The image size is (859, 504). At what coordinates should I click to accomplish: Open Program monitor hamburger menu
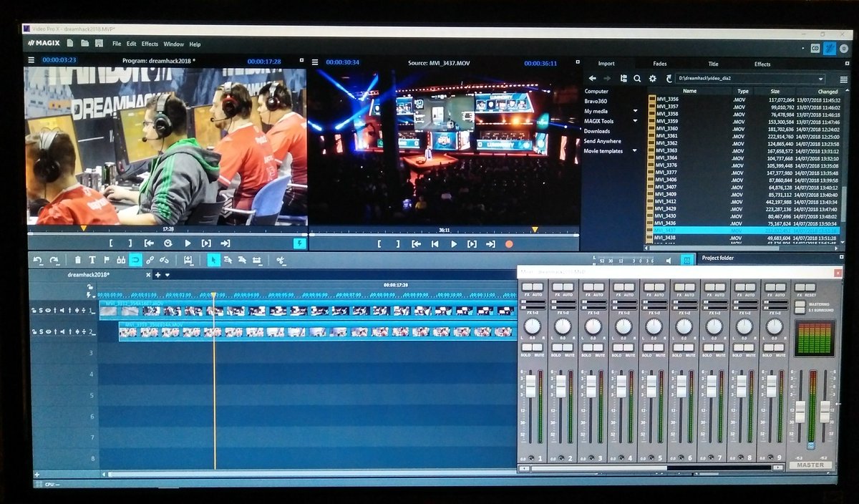[x=31, y=60]
